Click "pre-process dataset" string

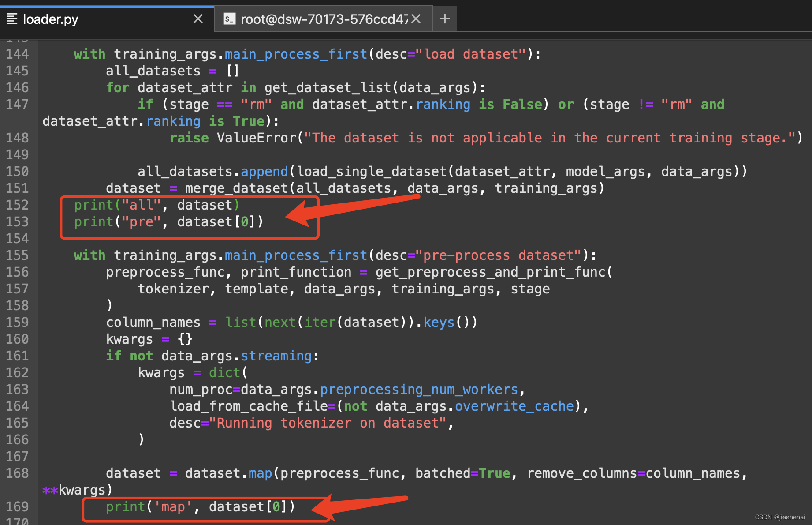499,255
